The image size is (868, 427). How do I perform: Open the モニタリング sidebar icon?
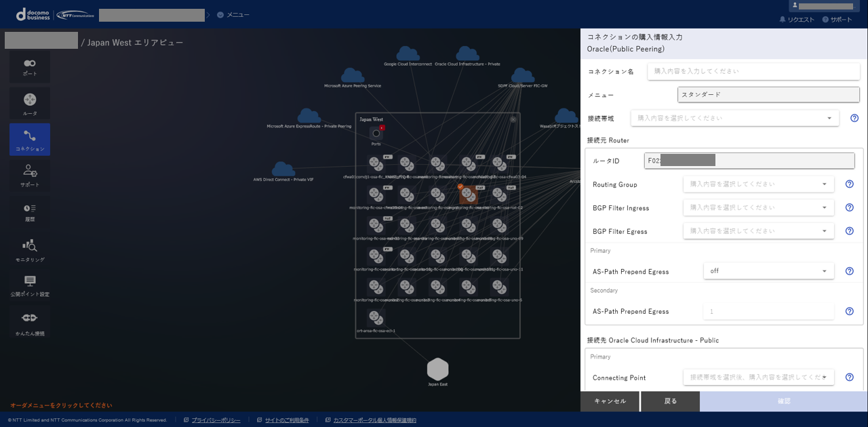coord(30,249)
